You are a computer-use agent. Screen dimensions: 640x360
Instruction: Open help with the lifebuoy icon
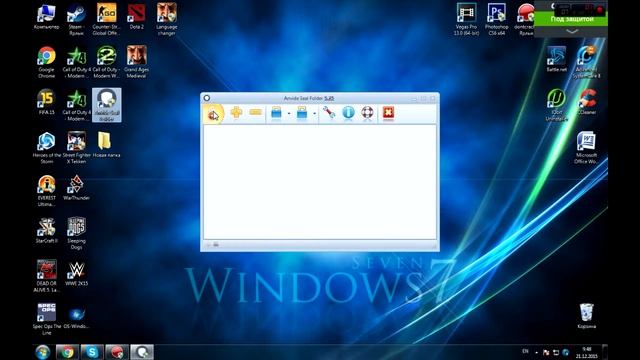pos(367,112)
